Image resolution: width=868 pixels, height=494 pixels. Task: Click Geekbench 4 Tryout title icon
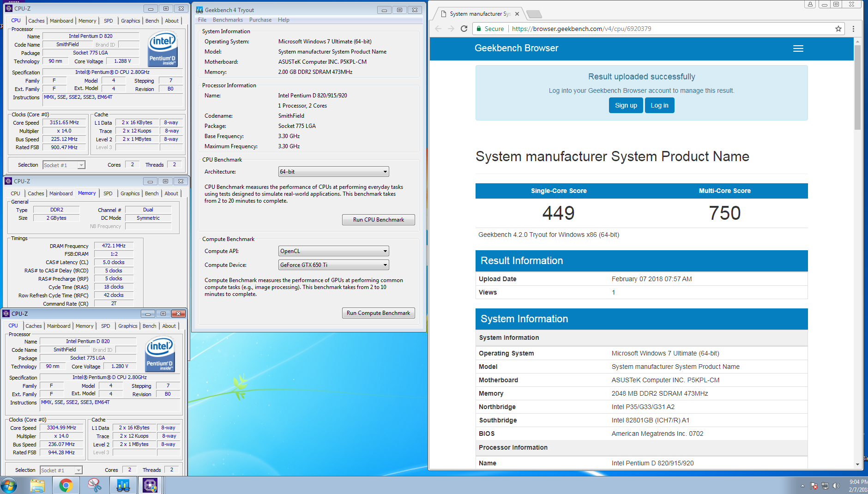[x=199, y=10]
